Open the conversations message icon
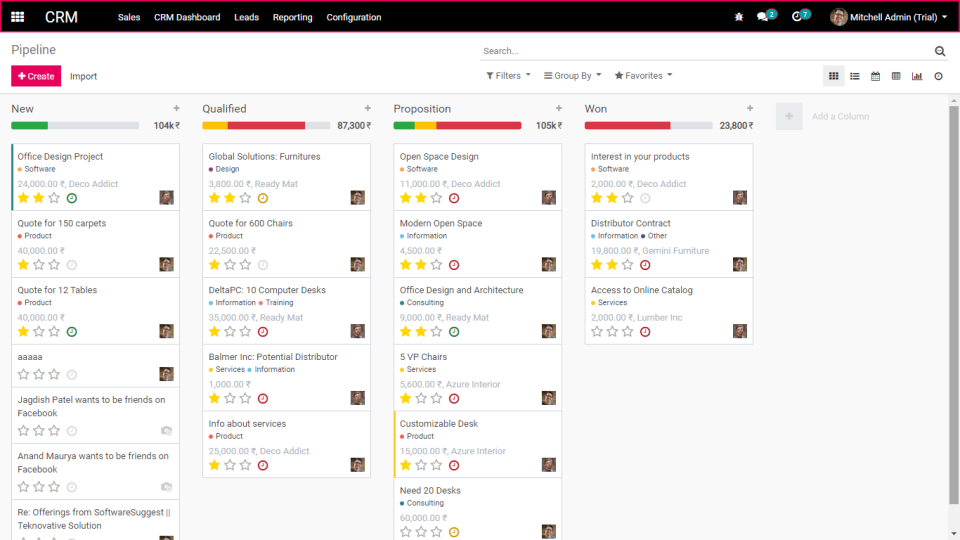This screenshot has width=960, height=540. click(x=763, y=17)
